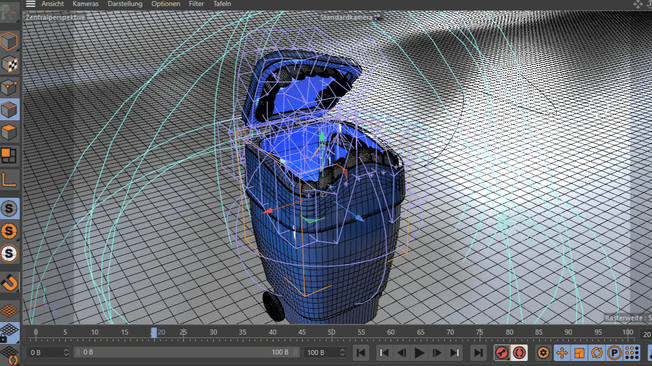Open the Darstellung menu
Screen dimensions: 652x366
[125, 4]
